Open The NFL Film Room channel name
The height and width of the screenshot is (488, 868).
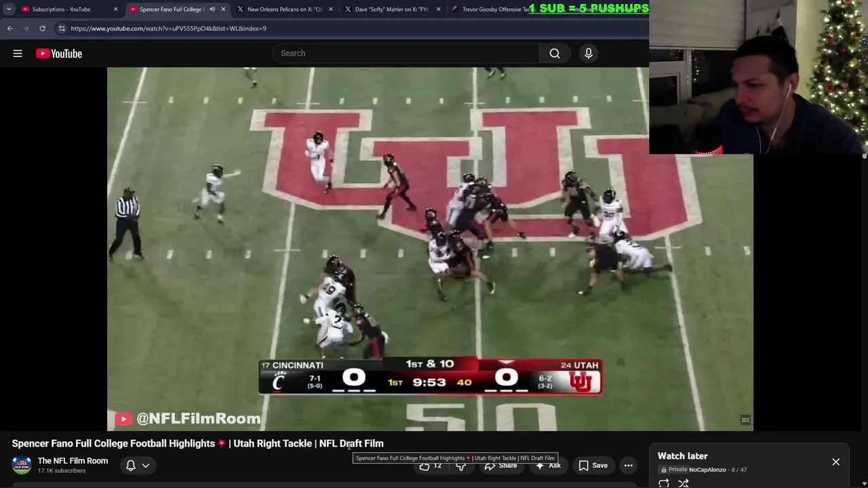(x=73, y=461)
